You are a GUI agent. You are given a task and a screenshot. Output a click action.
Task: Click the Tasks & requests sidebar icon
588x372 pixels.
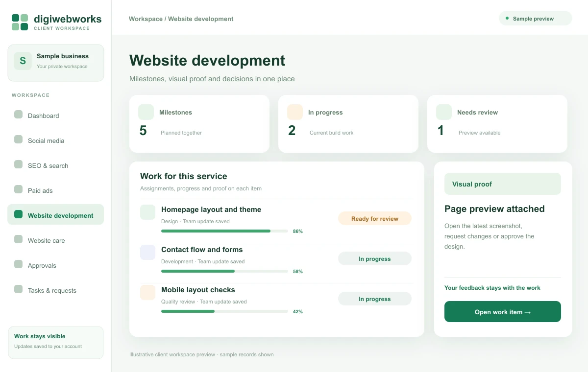point(18,289)
